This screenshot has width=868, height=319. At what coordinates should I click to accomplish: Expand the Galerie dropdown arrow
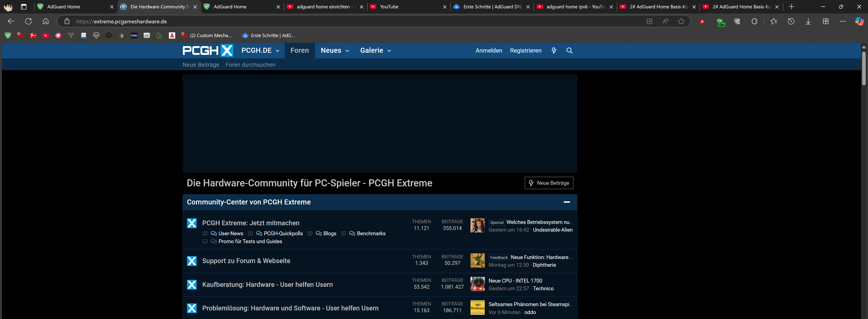point(389,51)
